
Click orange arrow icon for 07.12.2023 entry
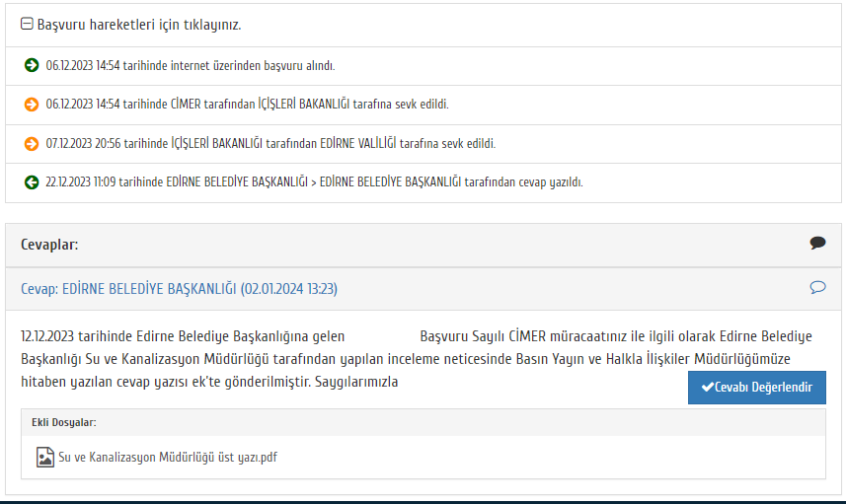pos(32,143)
